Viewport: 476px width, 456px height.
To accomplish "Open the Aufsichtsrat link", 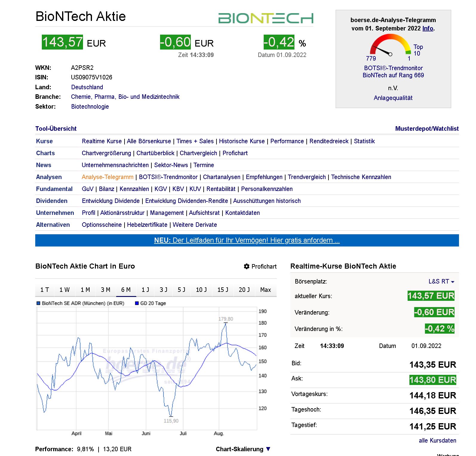I will [204, 213].
